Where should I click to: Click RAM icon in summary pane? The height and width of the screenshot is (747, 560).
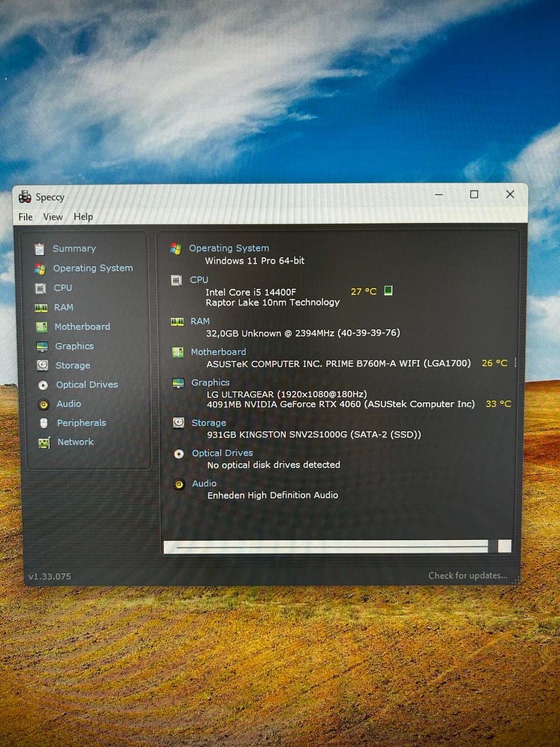click(x=177, y=322)
